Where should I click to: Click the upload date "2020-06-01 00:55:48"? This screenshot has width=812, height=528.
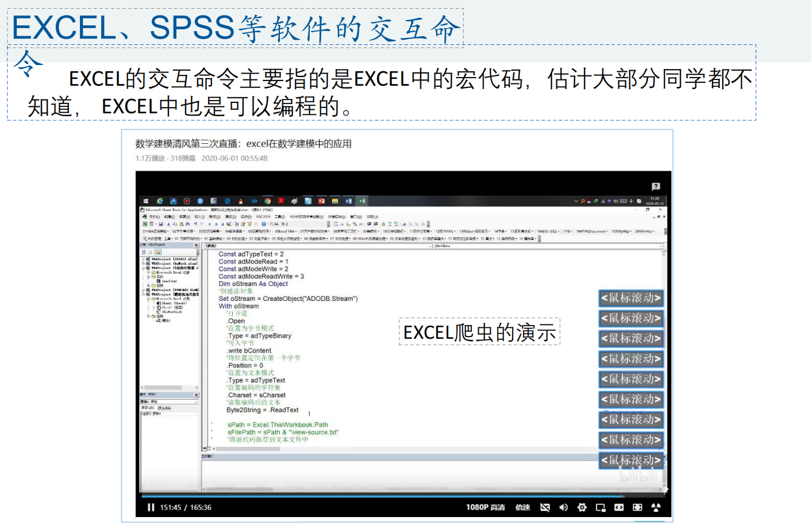(x=234, y=158)
